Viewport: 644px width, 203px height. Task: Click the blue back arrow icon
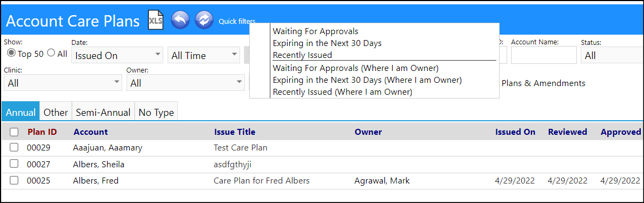[180, 19]
